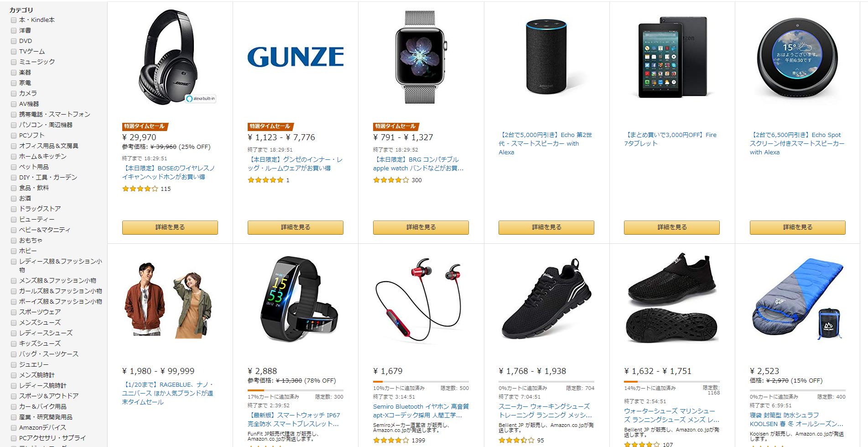Screen dimensions: 868x447
Task: Click the Echo Spot product image
Action: point(797,57)
